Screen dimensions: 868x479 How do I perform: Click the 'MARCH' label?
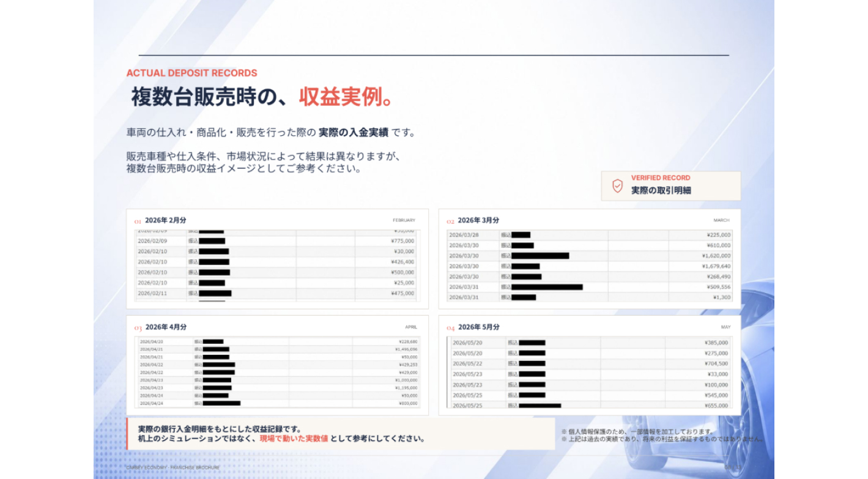pos(721,220)
